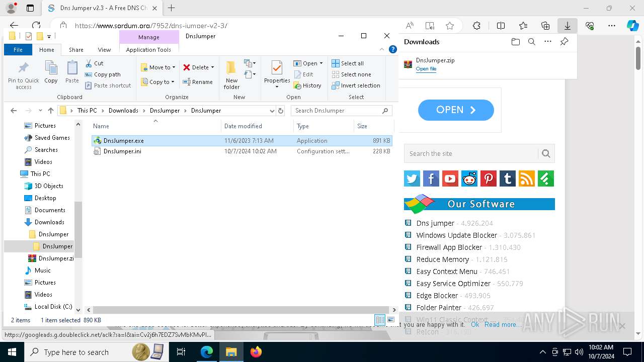Refresh the Explorer folder view
The height and width of the screenshot is (362, 644).
pos(281,111)
